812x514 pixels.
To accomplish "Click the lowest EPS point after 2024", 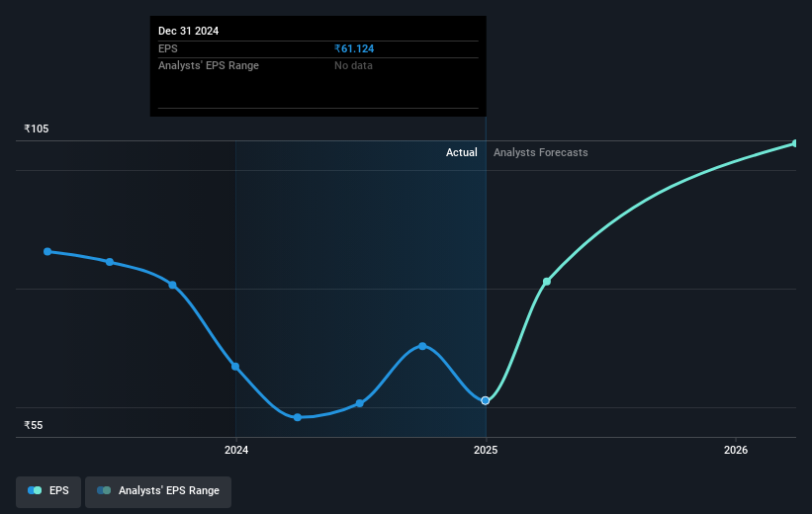I will pos(298,417).
